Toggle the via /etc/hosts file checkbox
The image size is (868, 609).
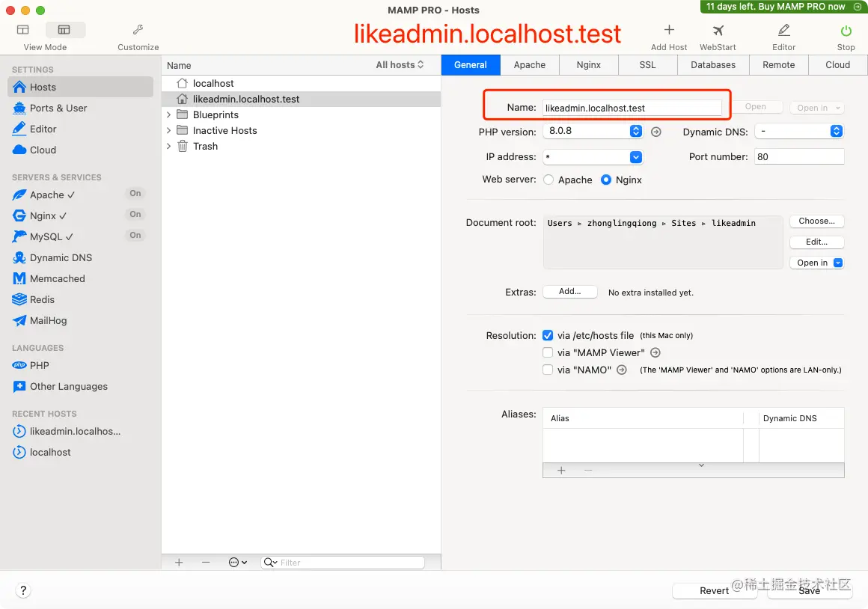click(548, 335)
